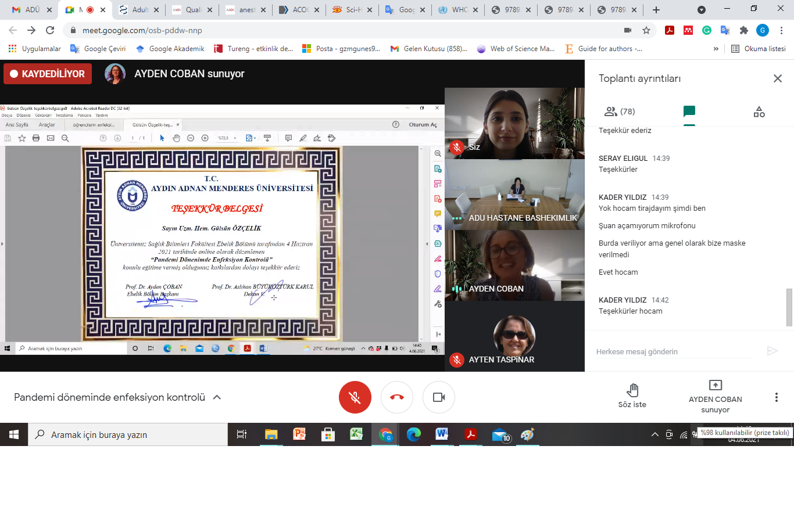
Task: Expand meeting details chevron beside meeting title
Action: pyautogui.click(x=217, y=397)
